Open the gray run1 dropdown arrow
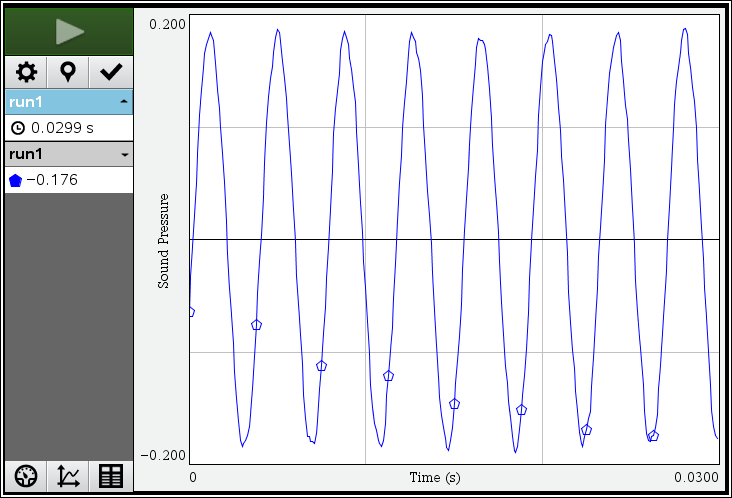 coord(123,155)
